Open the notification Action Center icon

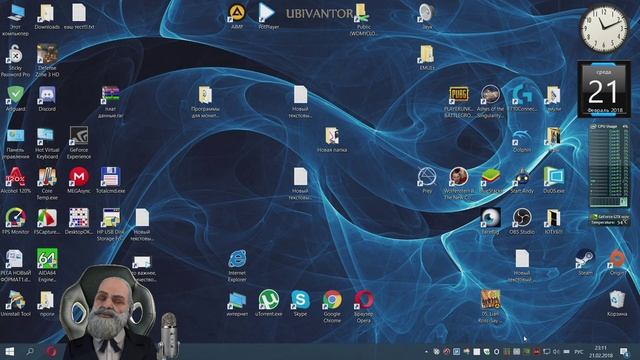(x=624, y=351)
